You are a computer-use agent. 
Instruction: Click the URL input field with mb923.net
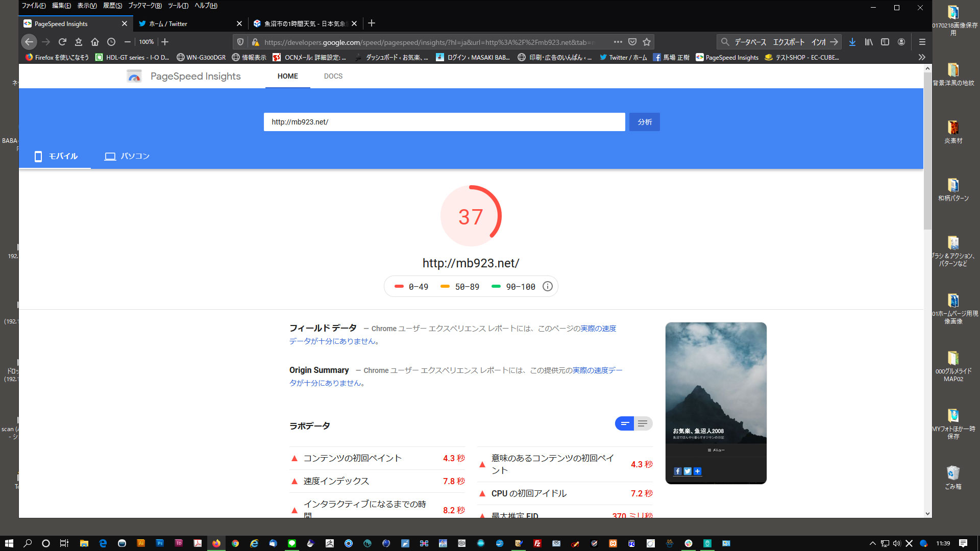[x=444, y=122]
